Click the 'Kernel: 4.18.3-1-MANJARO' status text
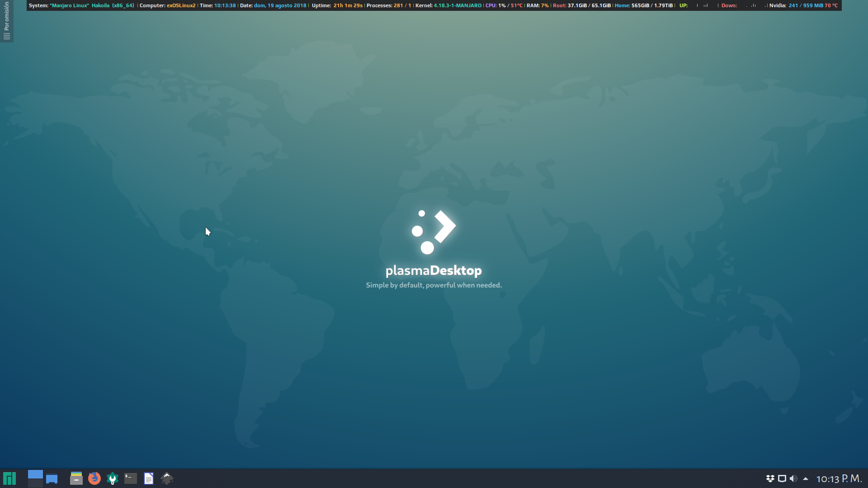Viewport: 868px width, 488px height. pyautogui.click(x=448, y=5)
